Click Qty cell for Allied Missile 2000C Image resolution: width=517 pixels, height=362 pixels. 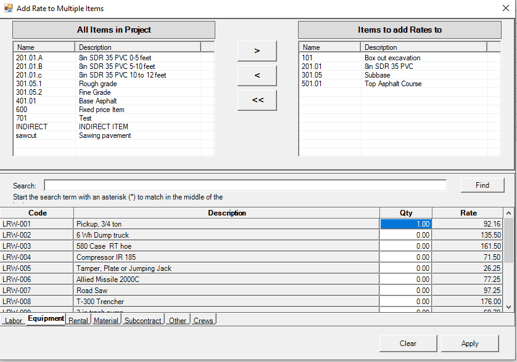pos(406,279)
